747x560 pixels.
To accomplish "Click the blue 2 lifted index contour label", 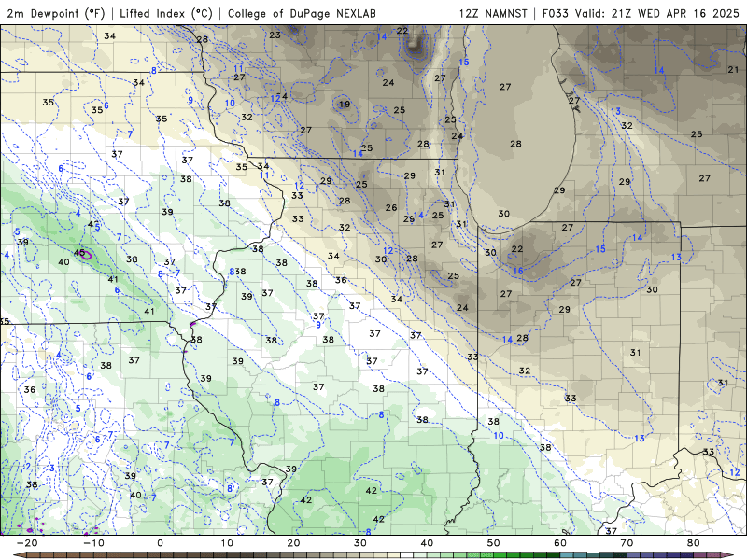I will (28, 466).
